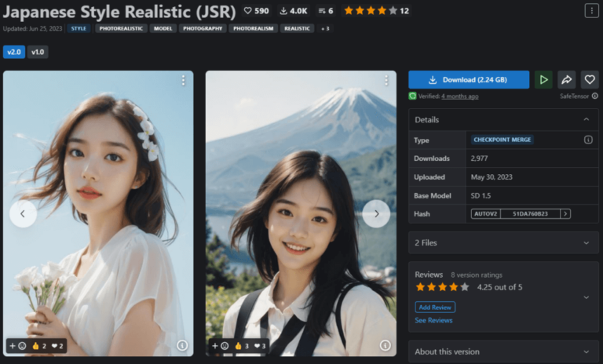Image resolution: width=603 pixels, height=364 pixels.
Task: Toggle heart reaction on the Mount Fuji image
Action: tap(260, 345)
